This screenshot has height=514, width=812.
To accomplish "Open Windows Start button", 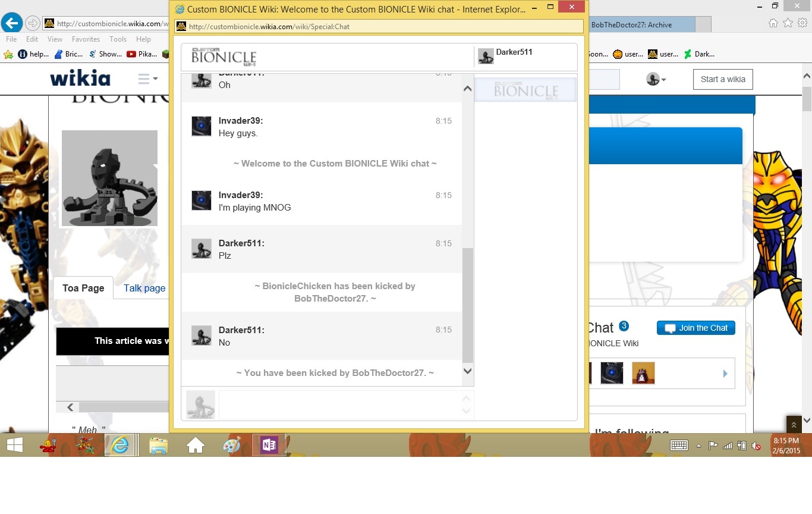I will pos(15,445).
